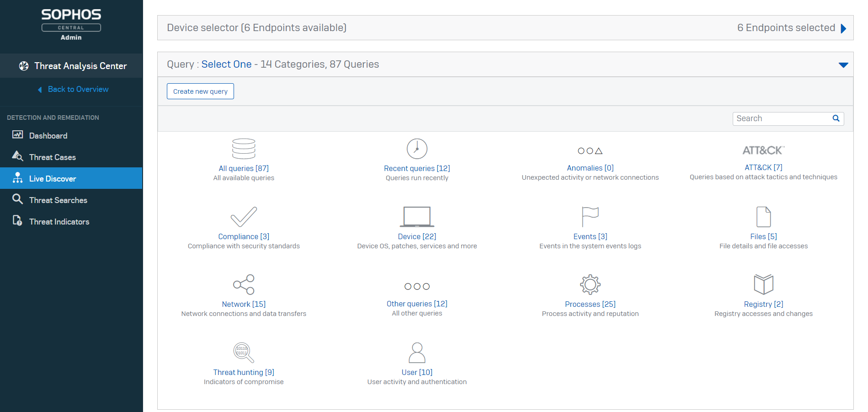Viewport: 868px width, 412px height.
Task: Select the Threat hunting magnifier icon
Action: (244, 353)
